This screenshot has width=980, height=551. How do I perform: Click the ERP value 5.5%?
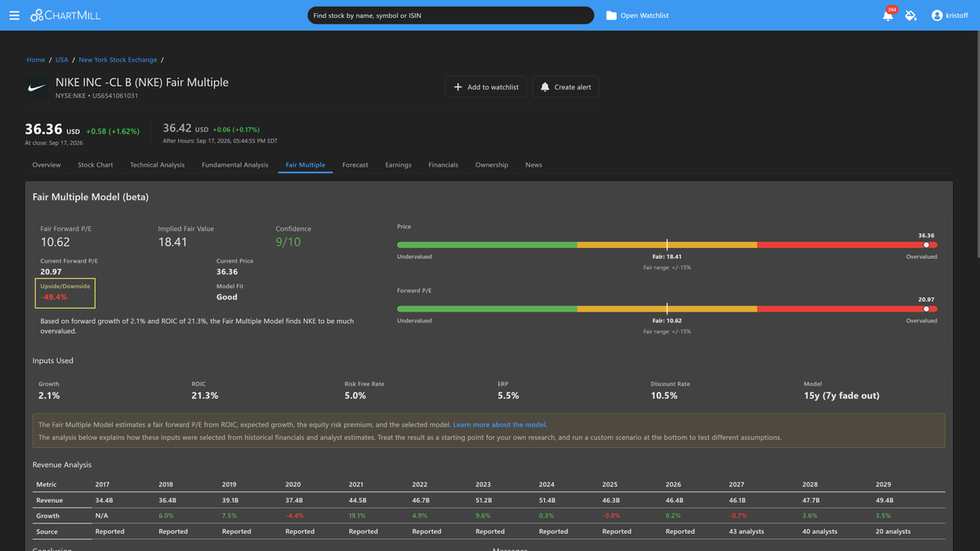point(509,396)
